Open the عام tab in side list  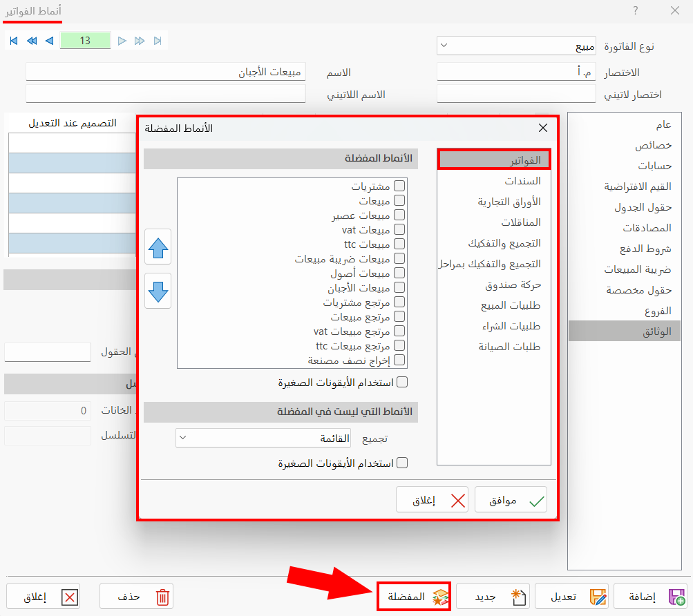click(x=625, y=124)
